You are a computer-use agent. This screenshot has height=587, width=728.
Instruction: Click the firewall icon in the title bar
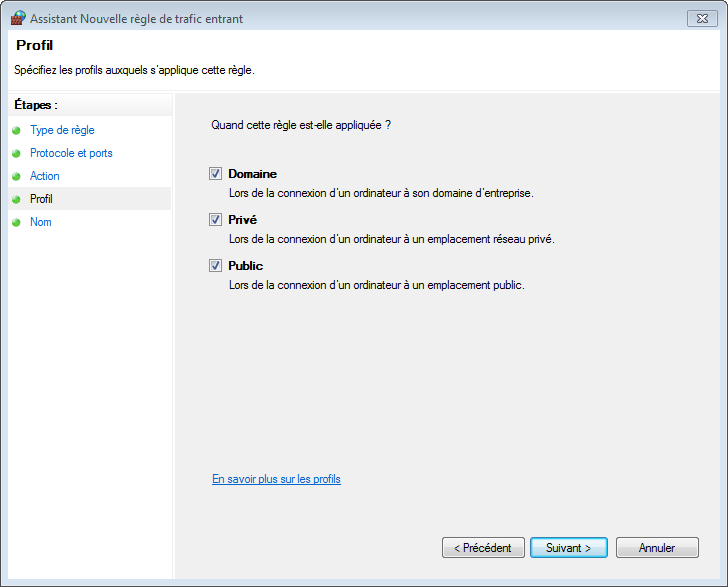tap(18, 18)
